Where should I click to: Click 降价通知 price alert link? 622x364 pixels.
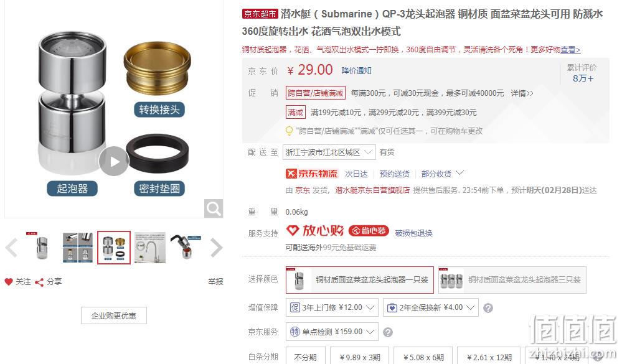pos(356,70)
